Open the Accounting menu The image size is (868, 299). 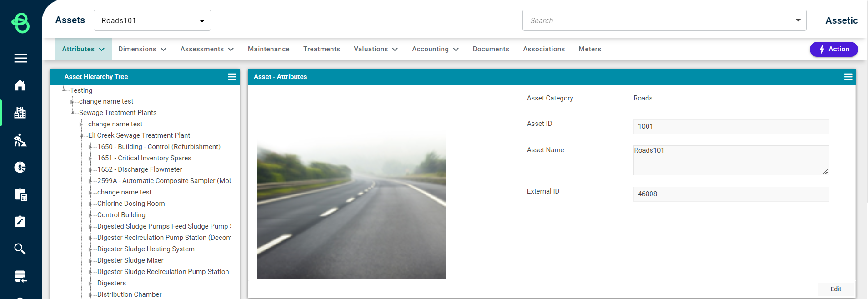coord(435,49)
